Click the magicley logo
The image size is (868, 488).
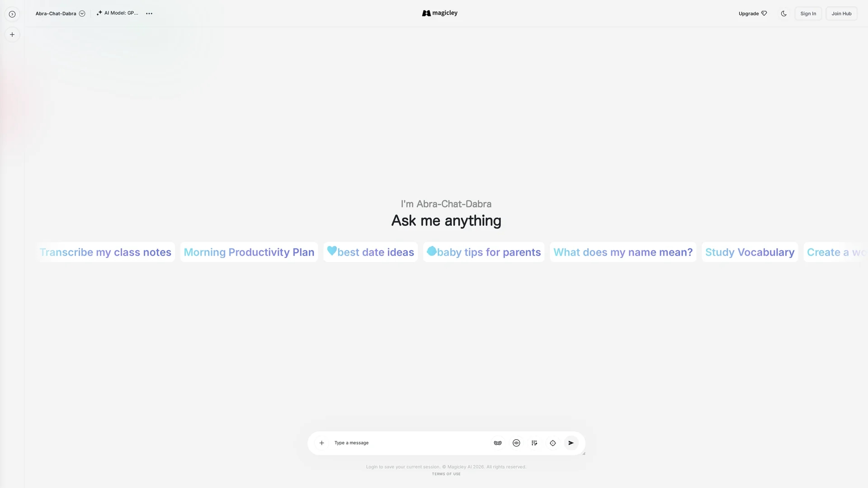(x=439, y=13)
